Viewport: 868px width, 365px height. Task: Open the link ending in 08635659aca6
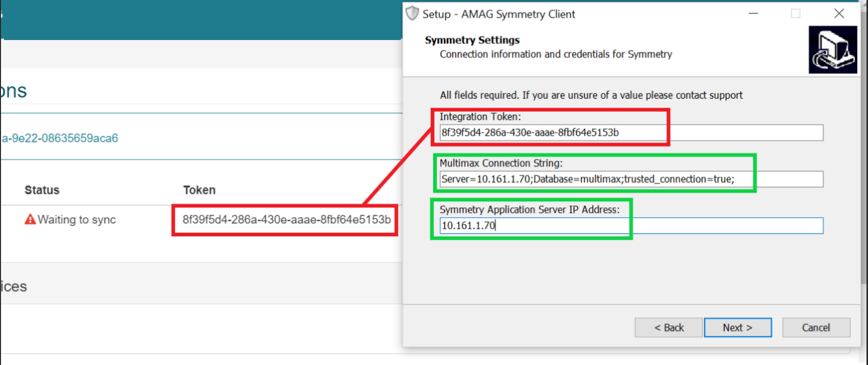(x=60, y=138)
